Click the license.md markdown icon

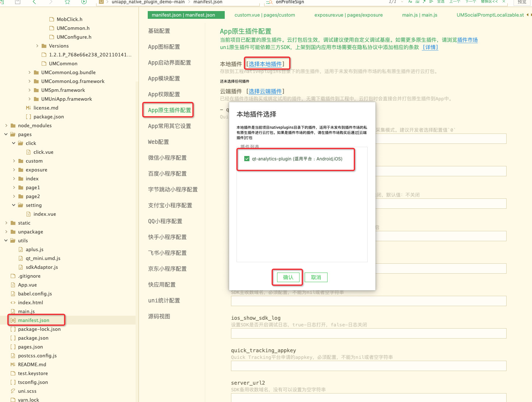[28, 108]
